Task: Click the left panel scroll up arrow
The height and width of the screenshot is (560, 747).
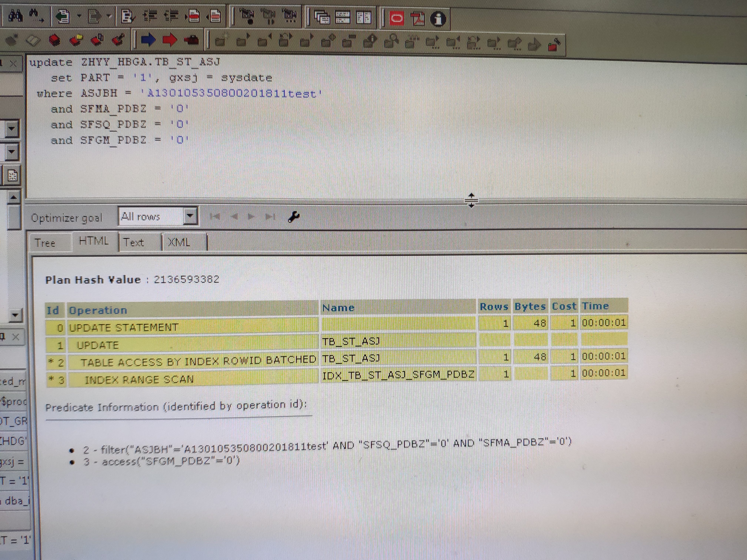Action: pyautogui.click(x=14, y=197)
